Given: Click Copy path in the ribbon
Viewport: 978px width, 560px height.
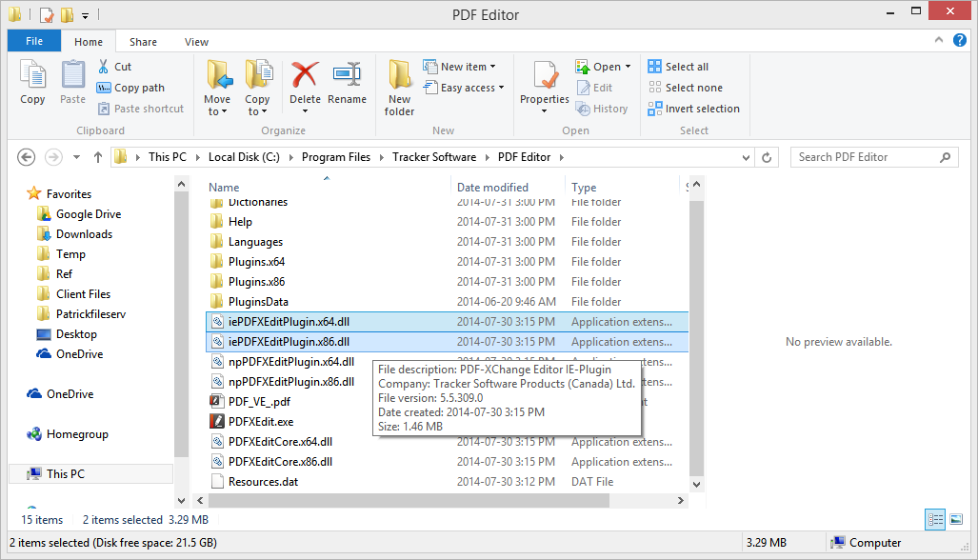Looking at the screenshot, I should point(130,88).
